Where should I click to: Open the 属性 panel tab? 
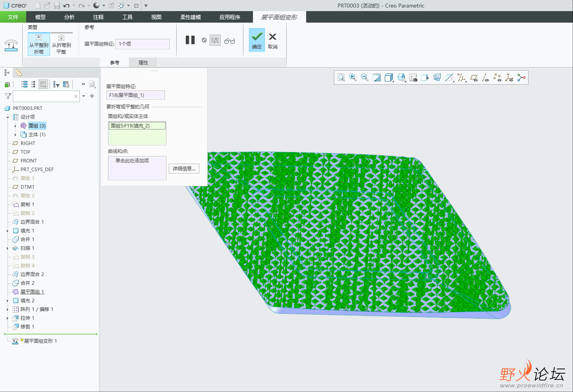pos(143,63)
